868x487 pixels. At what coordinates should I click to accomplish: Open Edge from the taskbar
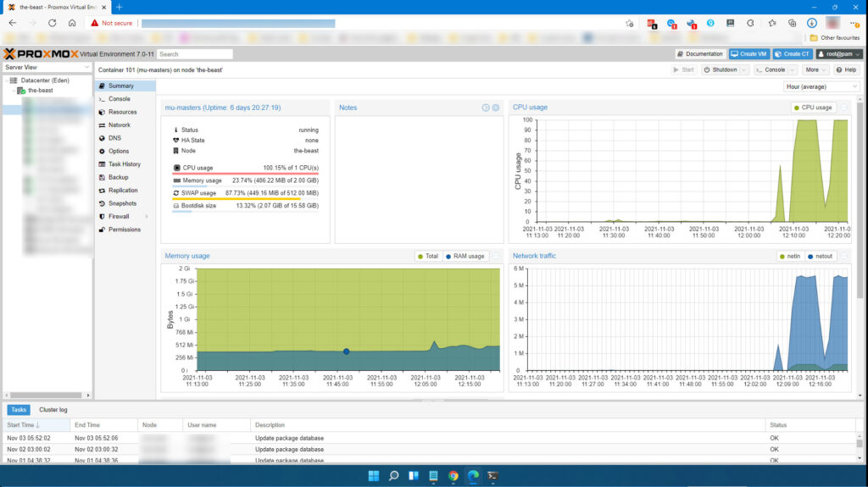click(473, 476)
